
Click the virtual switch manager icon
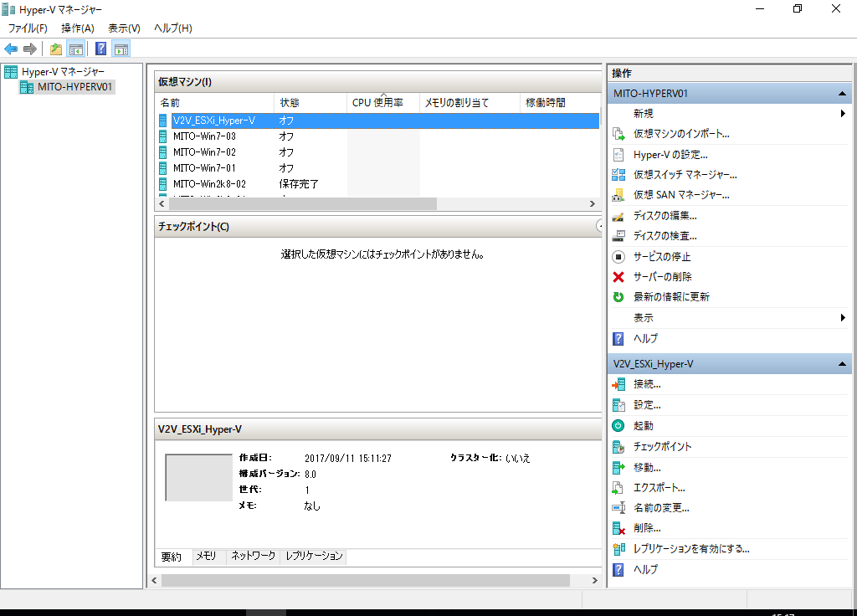618,175
